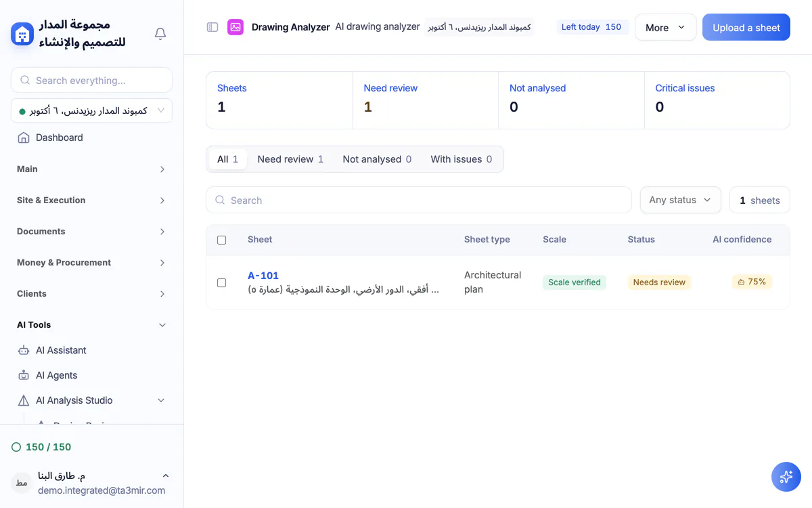The image size is (812, 508).
Task: Toggle the sidebar panel icon
Action: tap(212, 27)
